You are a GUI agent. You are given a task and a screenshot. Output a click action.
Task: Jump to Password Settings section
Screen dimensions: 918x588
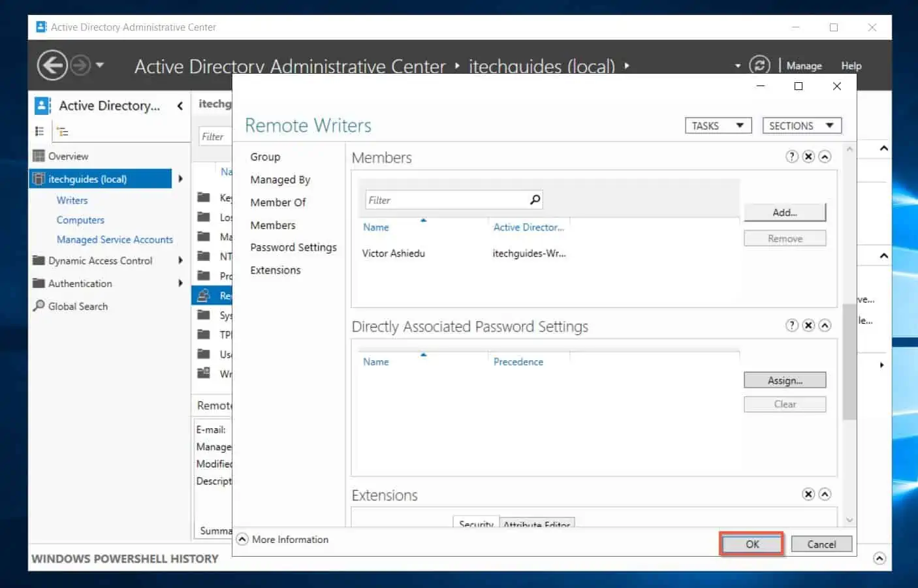click(293, 247)
